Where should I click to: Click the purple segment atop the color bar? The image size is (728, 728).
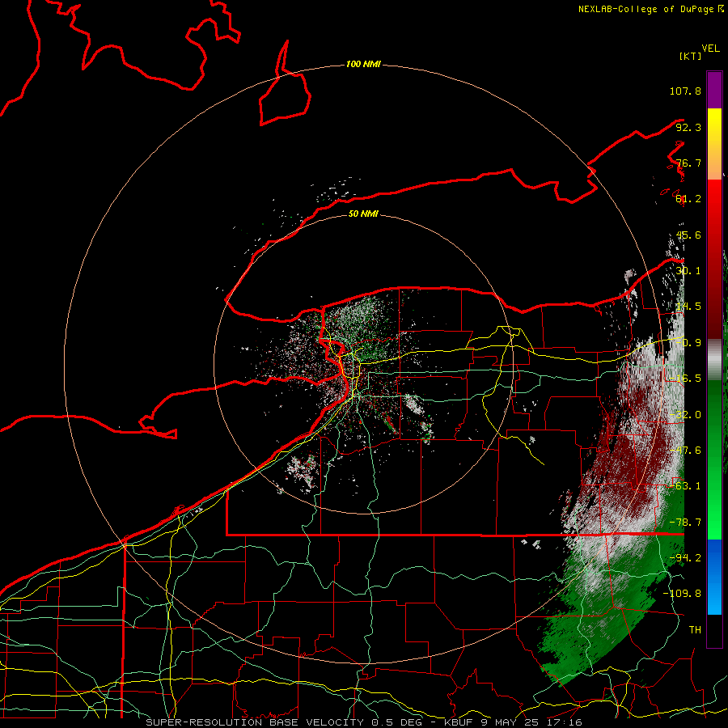(714, 90)
